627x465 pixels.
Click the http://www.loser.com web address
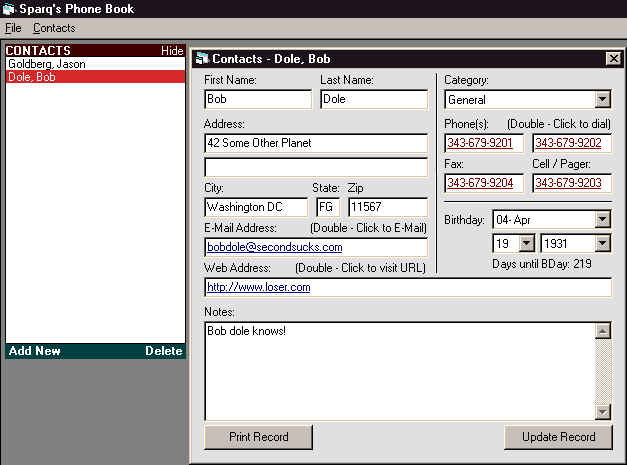coord(258,287)
